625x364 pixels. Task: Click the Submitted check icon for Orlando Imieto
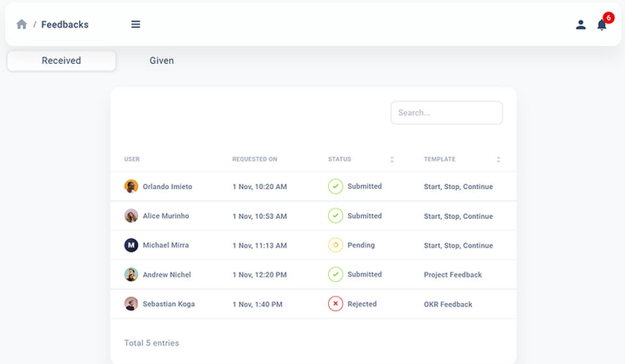336,186
